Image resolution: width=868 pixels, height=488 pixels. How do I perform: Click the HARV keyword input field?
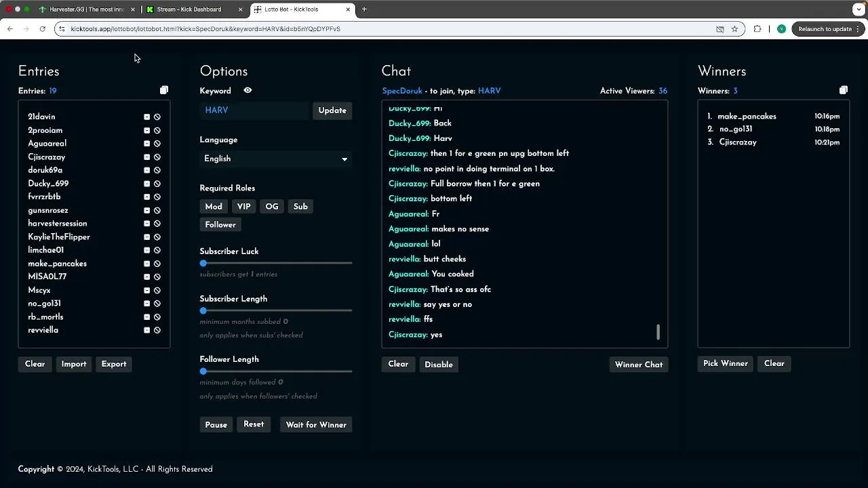(254, 110)
